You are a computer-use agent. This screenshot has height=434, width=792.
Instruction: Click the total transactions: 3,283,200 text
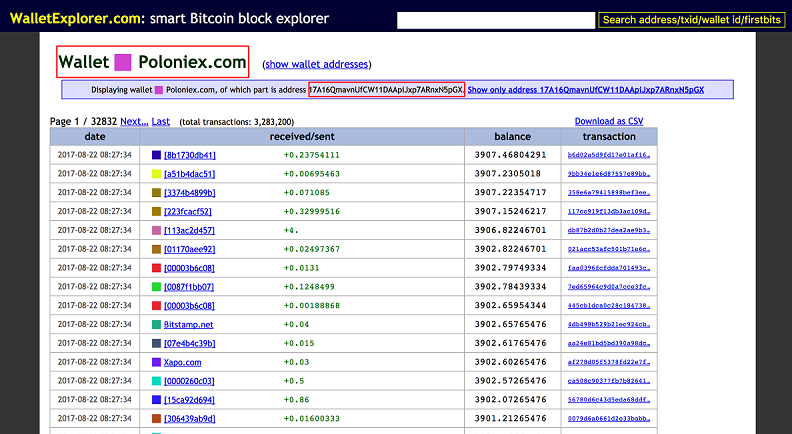[237, 122]
